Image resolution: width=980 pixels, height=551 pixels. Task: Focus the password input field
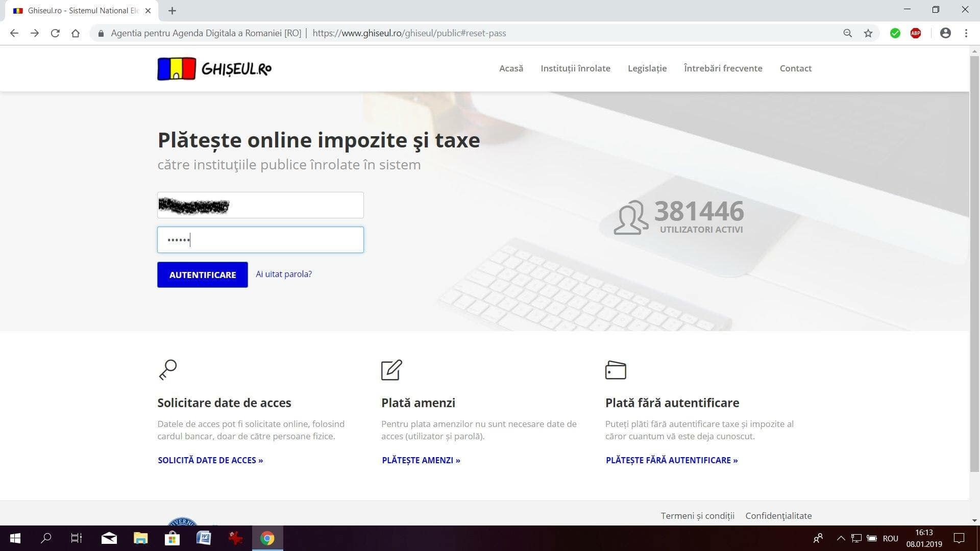click(x=260, y=240)
